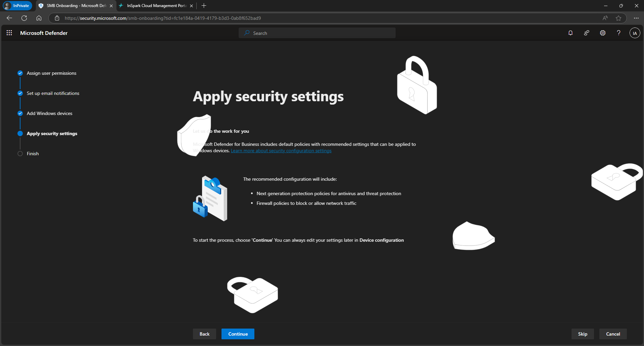Screen dimensions: 644x346
Task: Click the 'Firewall policies to block' bullet text
Action: pyautogui.click(x=306, y=203)
